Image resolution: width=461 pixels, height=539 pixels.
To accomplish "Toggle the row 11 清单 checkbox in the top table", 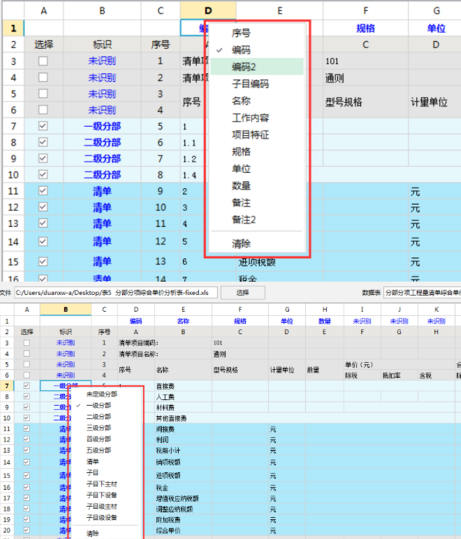I will (x=43, y=191).
